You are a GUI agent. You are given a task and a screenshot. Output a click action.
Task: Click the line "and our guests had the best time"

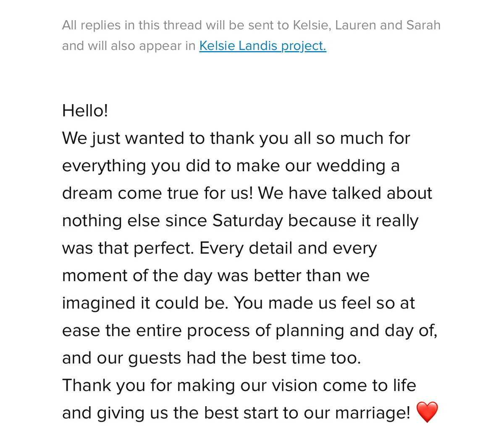click(212, 358)
